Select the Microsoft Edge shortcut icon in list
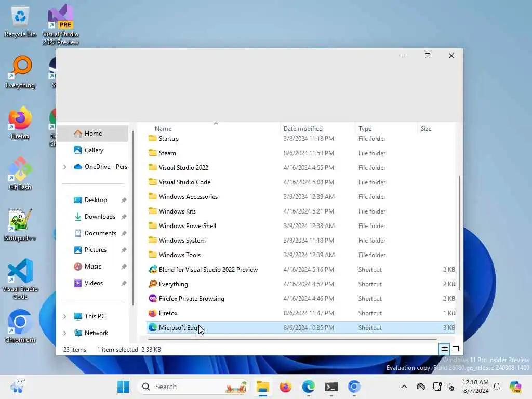This screenshot has width=532, height=399. pyautogui.click(x=153, y=328)
